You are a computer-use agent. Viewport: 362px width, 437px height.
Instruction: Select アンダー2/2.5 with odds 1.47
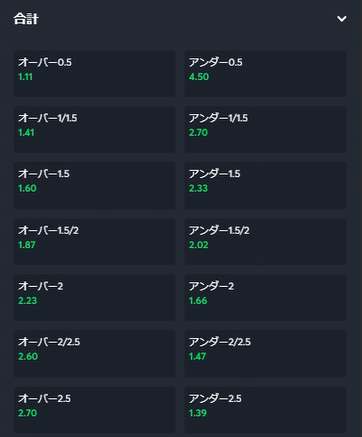(x=265, y=354)
